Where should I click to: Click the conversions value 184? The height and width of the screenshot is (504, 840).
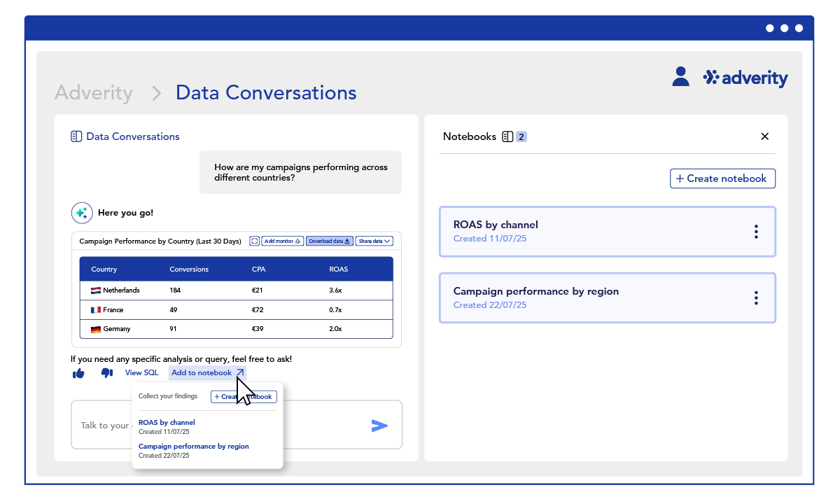click(x=175, y=290)
